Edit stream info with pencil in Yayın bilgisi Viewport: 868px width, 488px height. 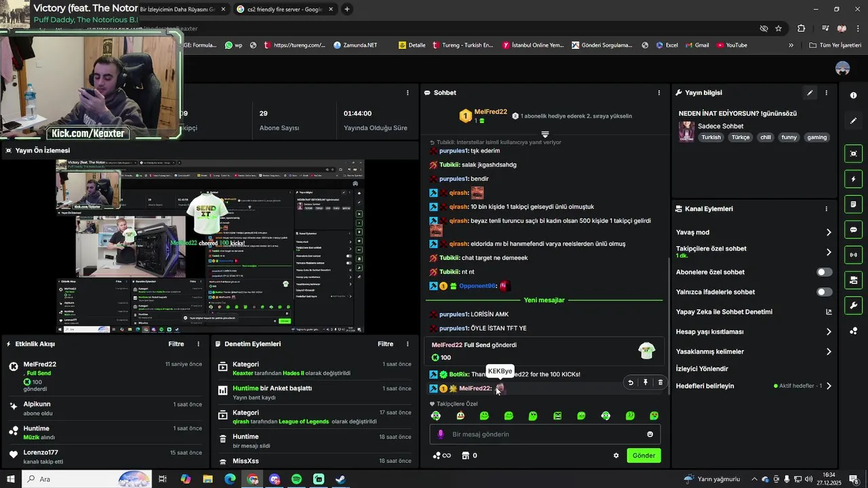click(810, 93)
